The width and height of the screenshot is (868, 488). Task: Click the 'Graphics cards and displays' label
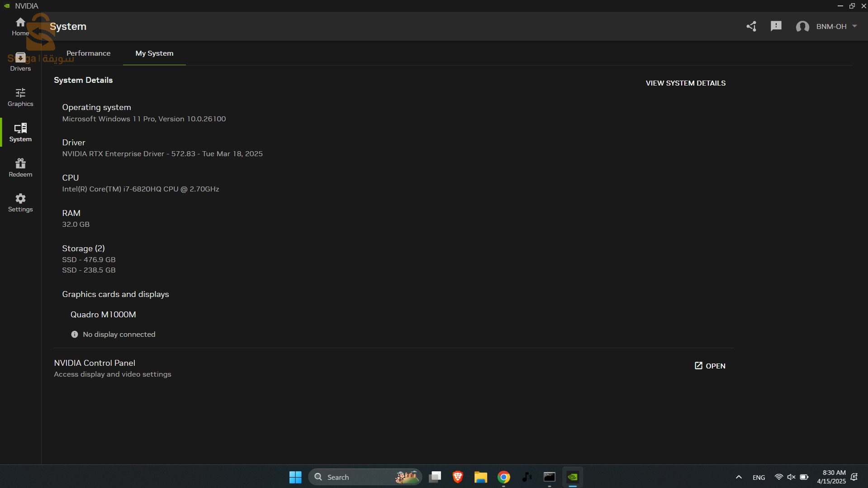[x=115, y=294]
